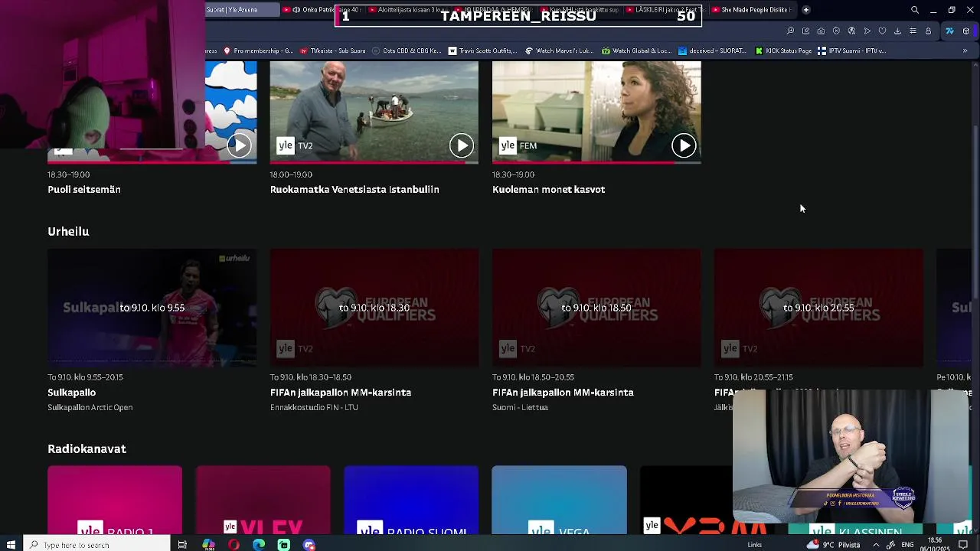Show hidden system tray icons

click(876, 545)
